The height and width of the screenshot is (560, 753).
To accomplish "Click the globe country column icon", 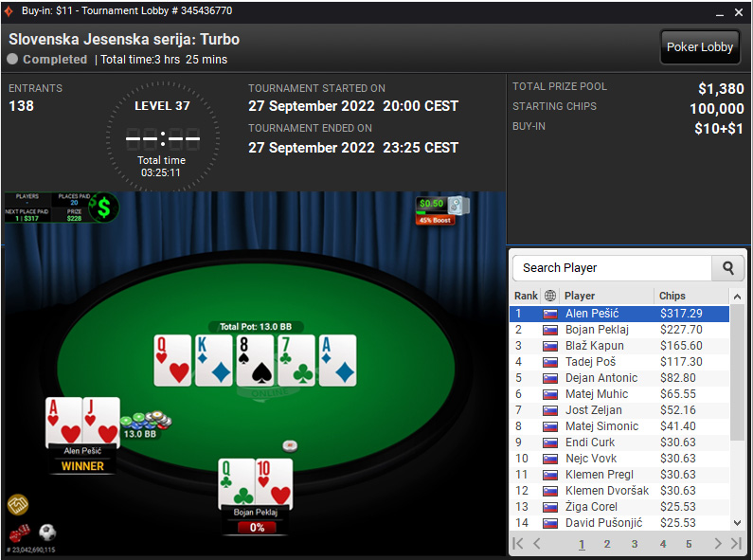I will pyautogui.click(x=550, y=296).
